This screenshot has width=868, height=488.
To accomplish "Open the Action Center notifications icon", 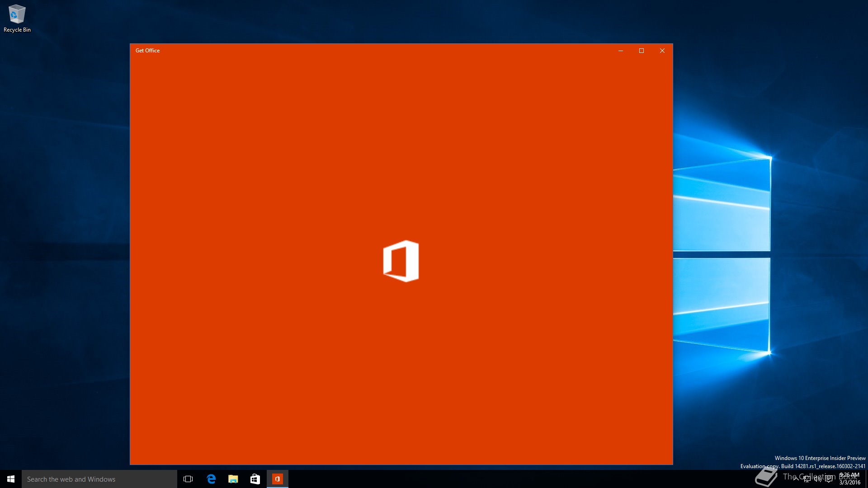I will 829,479.
